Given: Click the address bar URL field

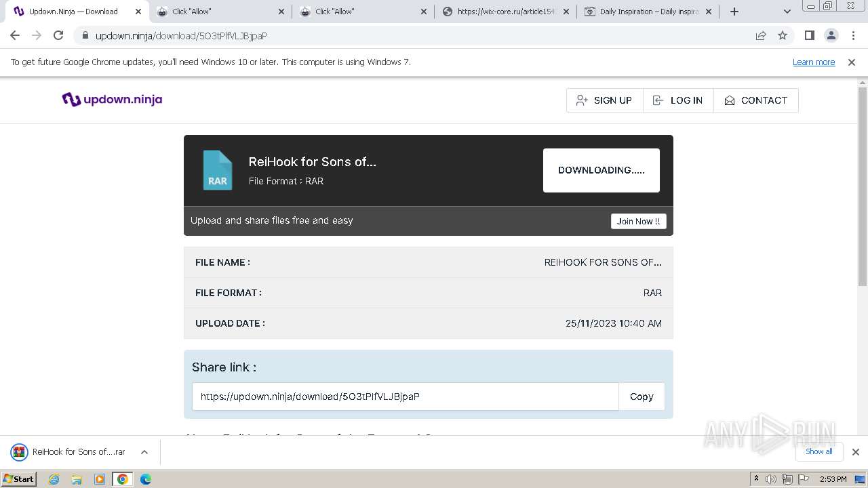Looking at the screenshot, I should pyautogui.click(x=420, y=36).
